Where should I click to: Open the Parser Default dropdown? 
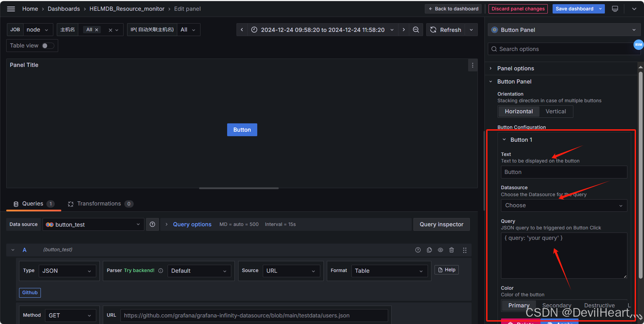tap(199, 271)
